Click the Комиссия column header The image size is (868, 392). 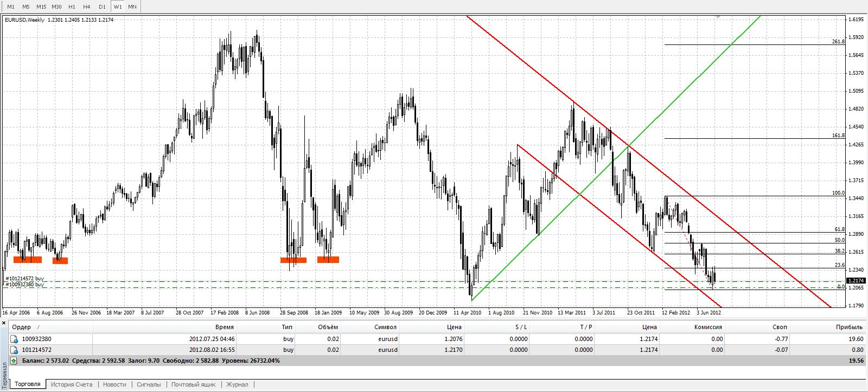pos(692,327)
